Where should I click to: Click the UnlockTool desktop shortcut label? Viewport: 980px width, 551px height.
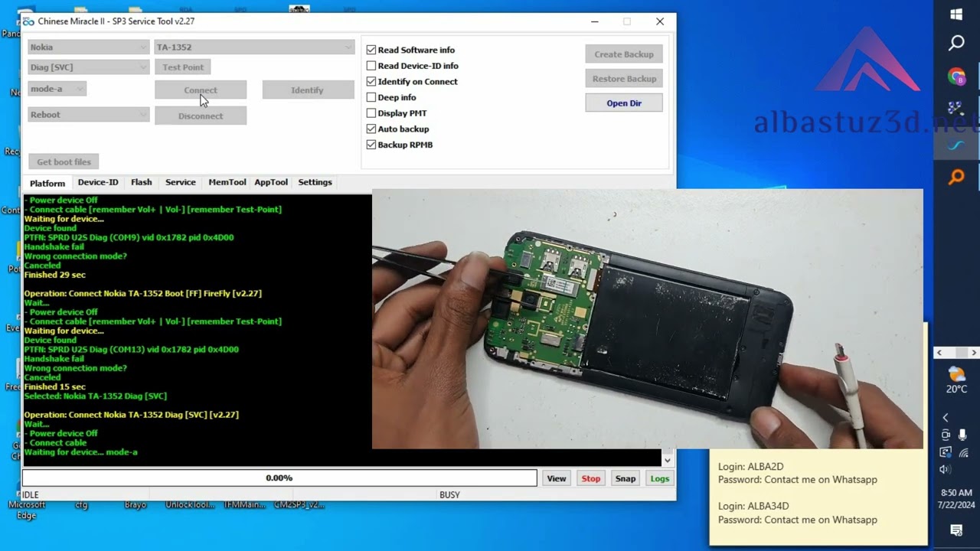(x=191, y=505)
